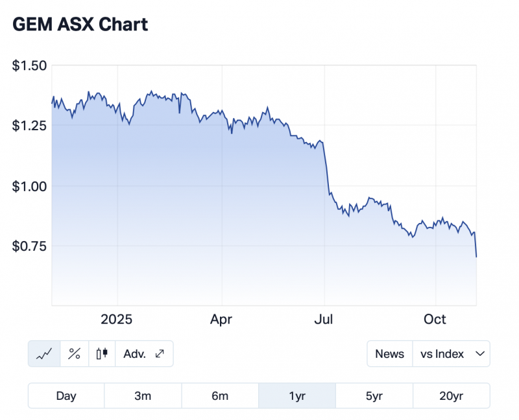Image resolution: width=519 pixels, height=420 pixels.
Task: Click the 2025 x-axis label
Action: coord(117,320)
